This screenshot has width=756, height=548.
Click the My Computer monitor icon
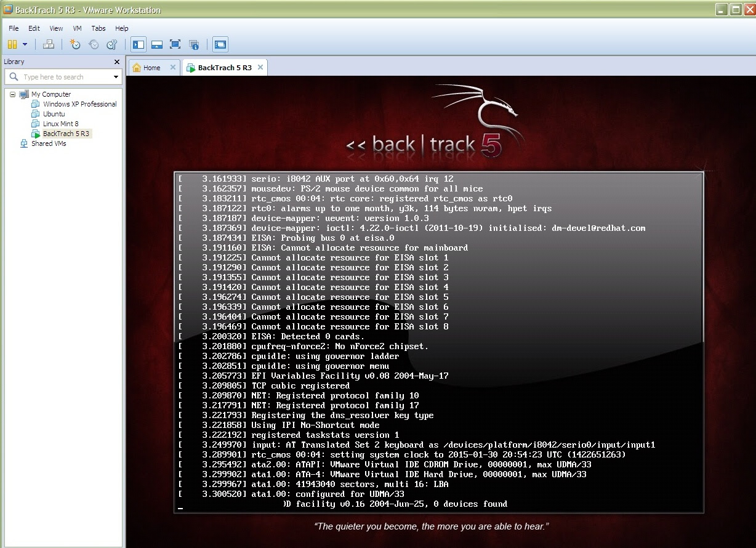click(24, 94)
